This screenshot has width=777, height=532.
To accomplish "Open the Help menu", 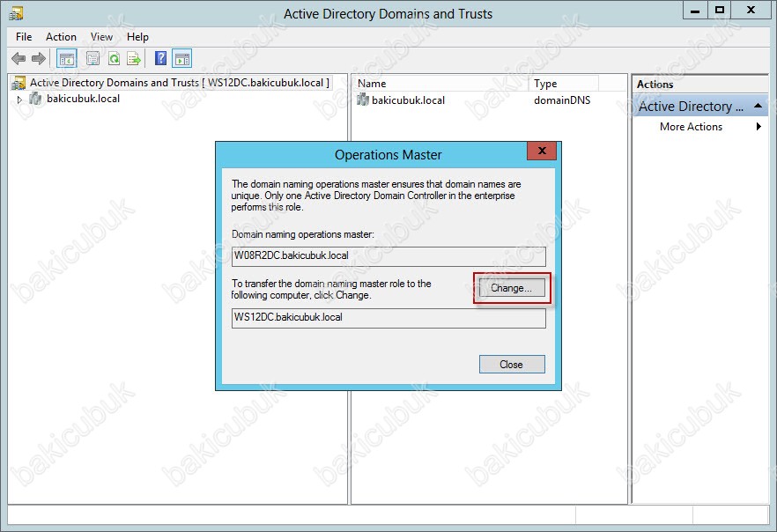I will [x=137, y=37].
